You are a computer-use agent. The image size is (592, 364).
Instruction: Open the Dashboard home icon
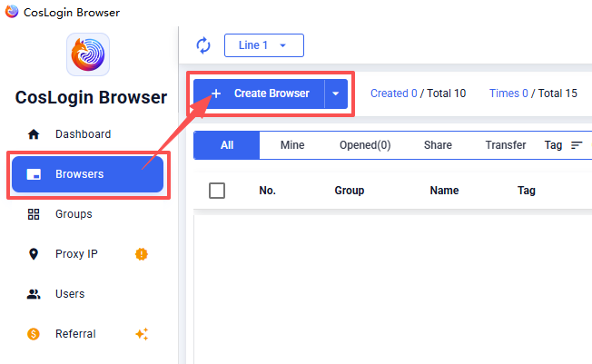(34, 134)
